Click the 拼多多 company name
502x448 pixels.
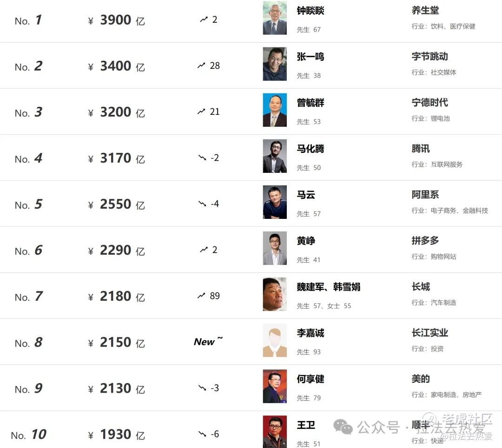pyautogui.click(x=425, y=241)
